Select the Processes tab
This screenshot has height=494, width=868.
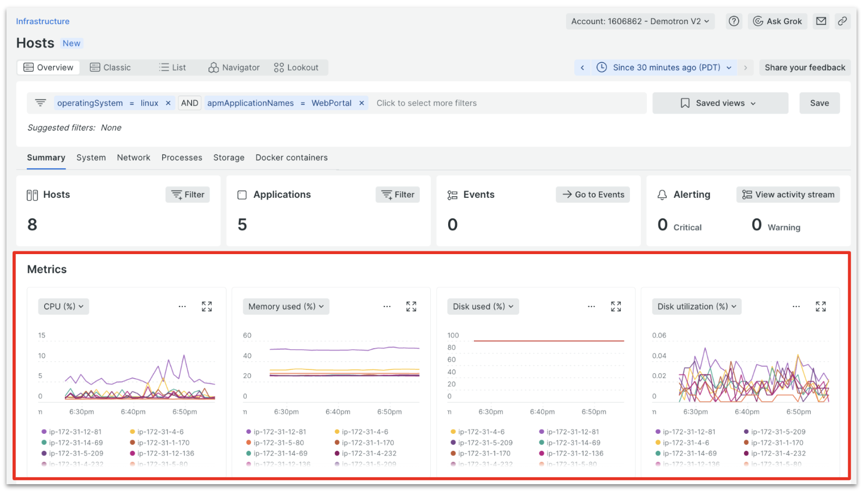pyautogui.click(x=182, y=158)
